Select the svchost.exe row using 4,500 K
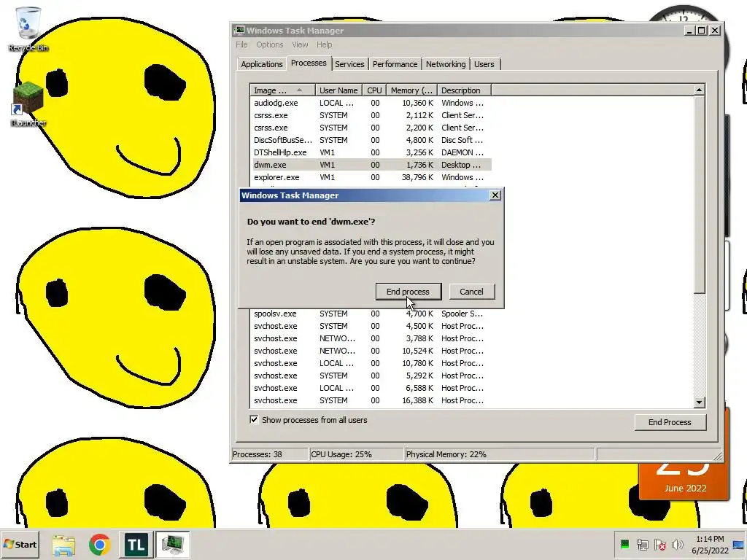Image resolution: width=747 pixels, height=560 pixels. [371, 326]
